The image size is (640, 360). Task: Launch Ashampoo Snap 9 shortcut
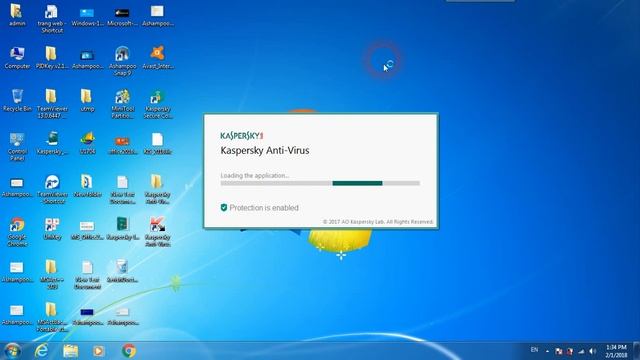point(122,61)
